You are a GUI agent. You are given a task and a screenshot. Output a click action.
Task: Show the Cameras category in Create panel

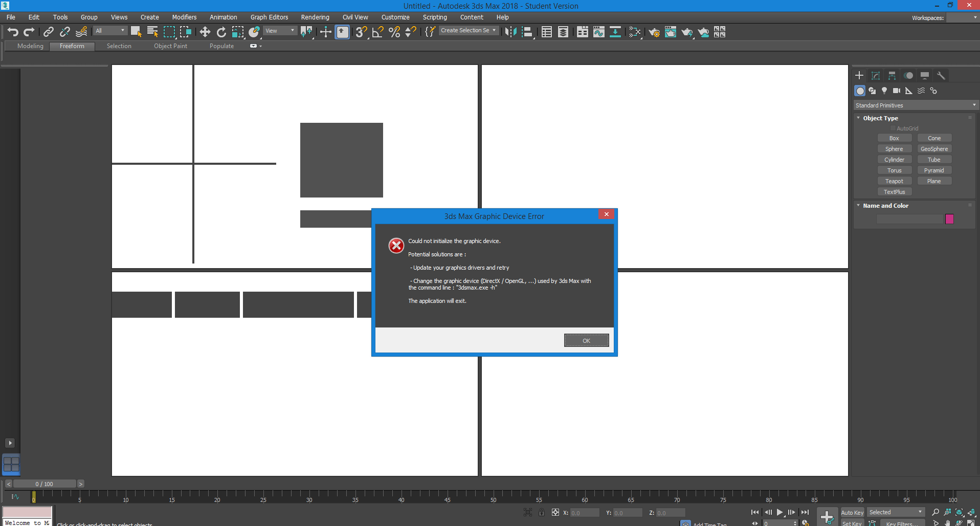[x=897, y=91]
